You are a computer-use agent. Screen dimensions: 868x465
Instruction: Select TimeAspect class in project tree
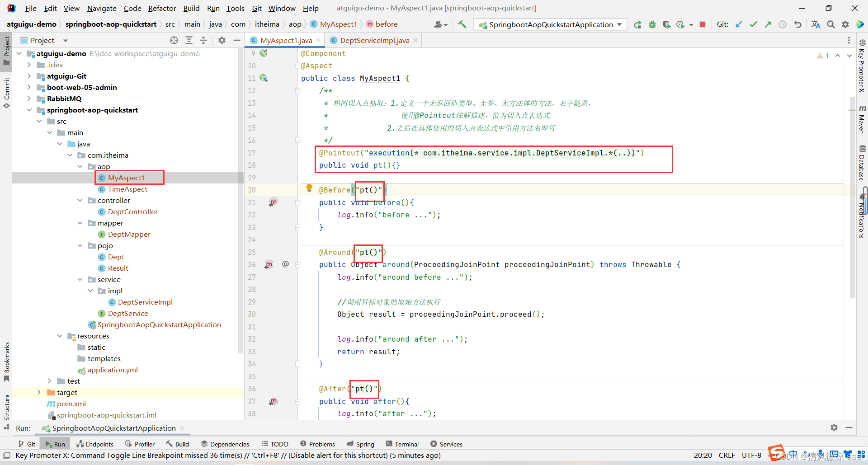click(127, 189)
